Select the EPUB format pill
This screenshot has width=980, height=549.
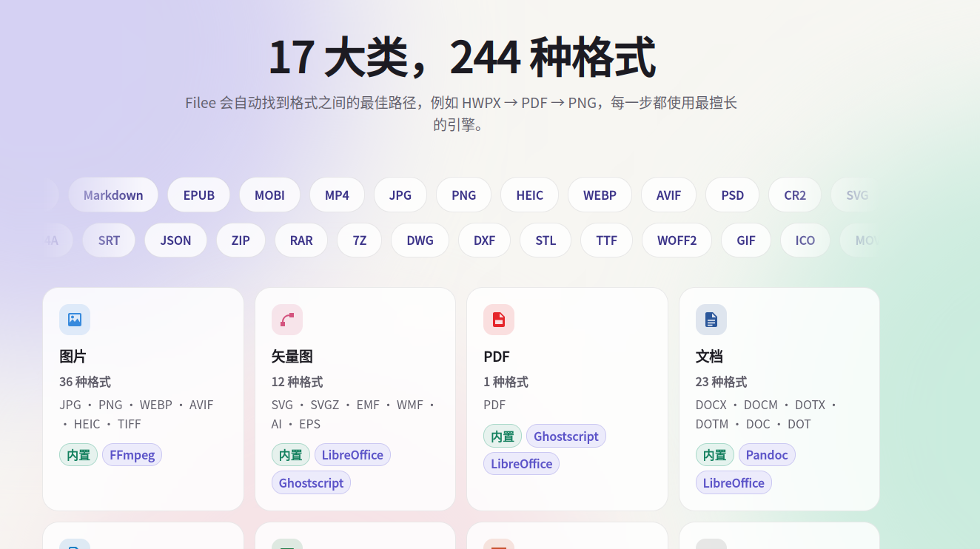point(199,195)
